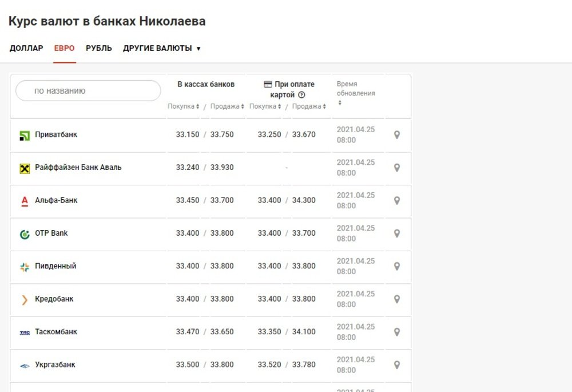Open Укргазбанк link
572x392 pixels.
[x=55, y=365]
